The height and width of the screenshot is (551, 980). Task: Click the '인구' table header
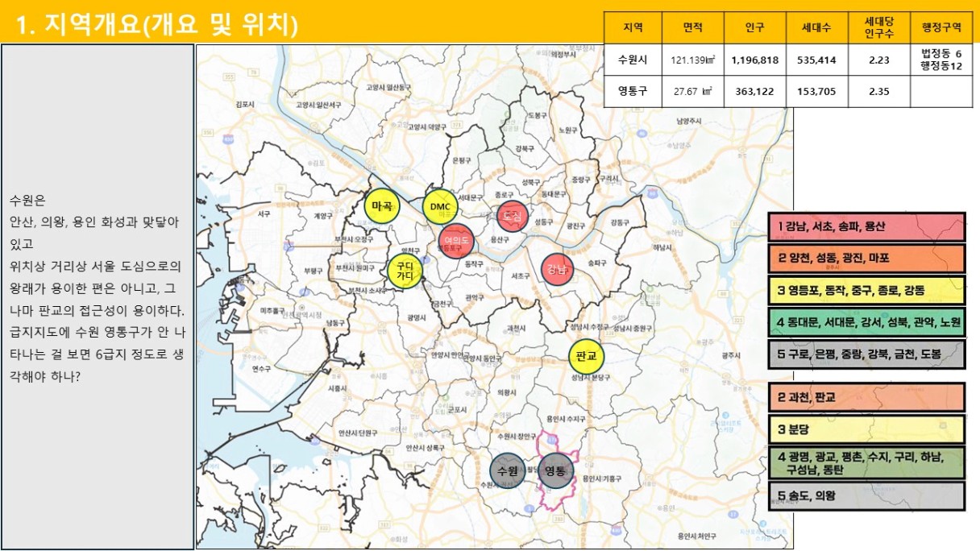click(x=755, y=27)
